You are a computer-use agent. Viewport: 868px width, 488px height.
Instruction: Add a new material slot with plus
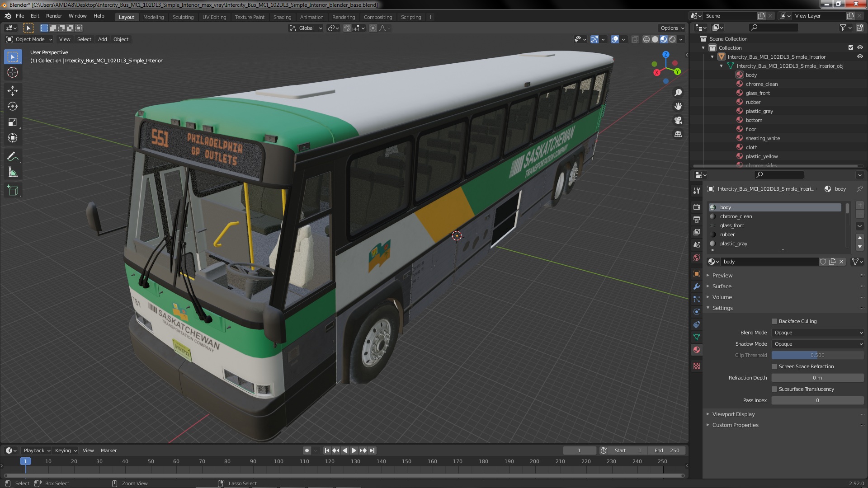point(860,205)
